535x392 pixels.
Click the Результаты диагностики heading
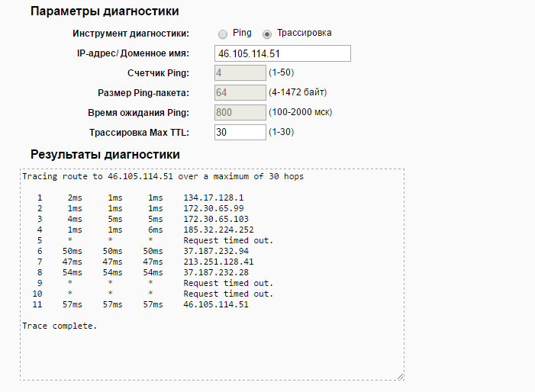[x=105, y=154]
